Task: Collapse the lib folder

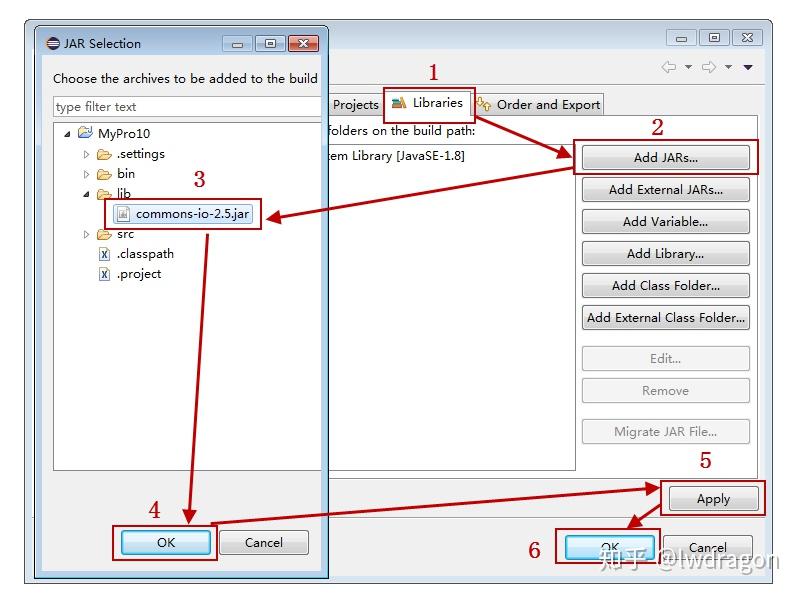Action: pos(86,194)
